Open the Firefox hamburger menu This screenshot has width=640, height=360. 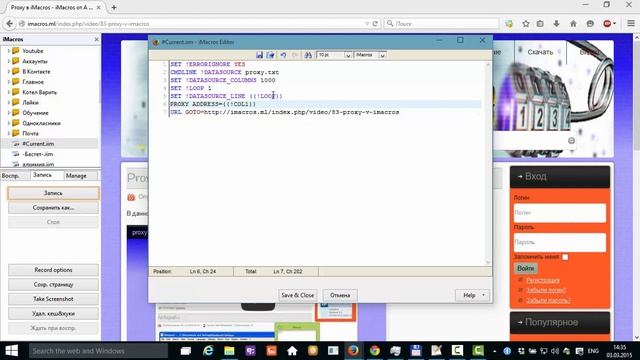pyautogui.click(x=631, y=24)
